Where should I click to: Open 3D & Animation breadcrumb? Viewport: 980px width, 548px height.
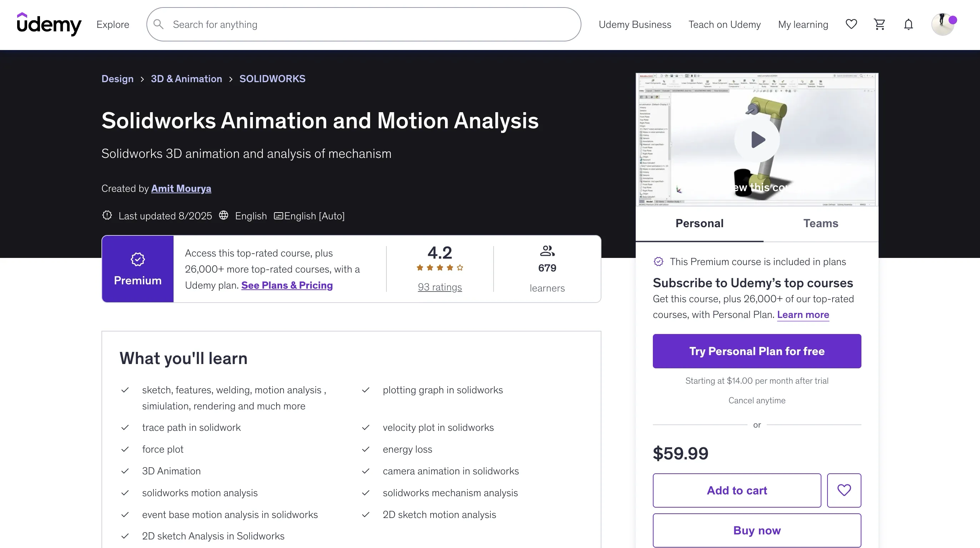click(x=186, y=79)
